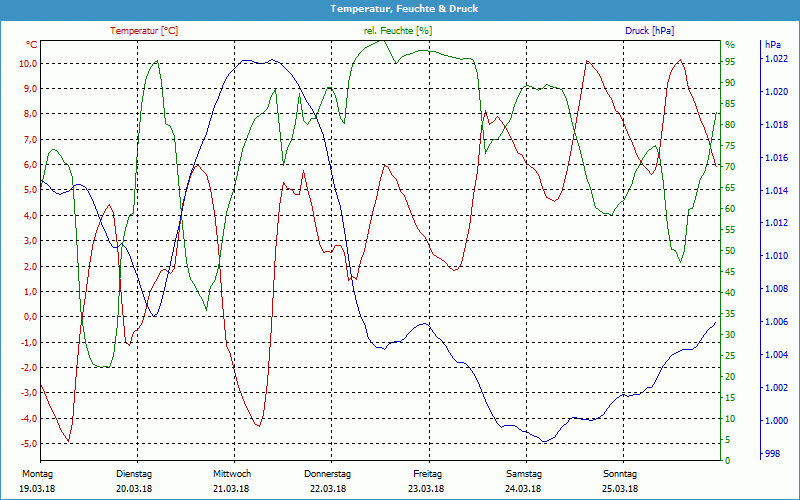Screen dimensions: 800x500
Task: Click the 'Donnerstag' day label
Action: coord(328,474)
